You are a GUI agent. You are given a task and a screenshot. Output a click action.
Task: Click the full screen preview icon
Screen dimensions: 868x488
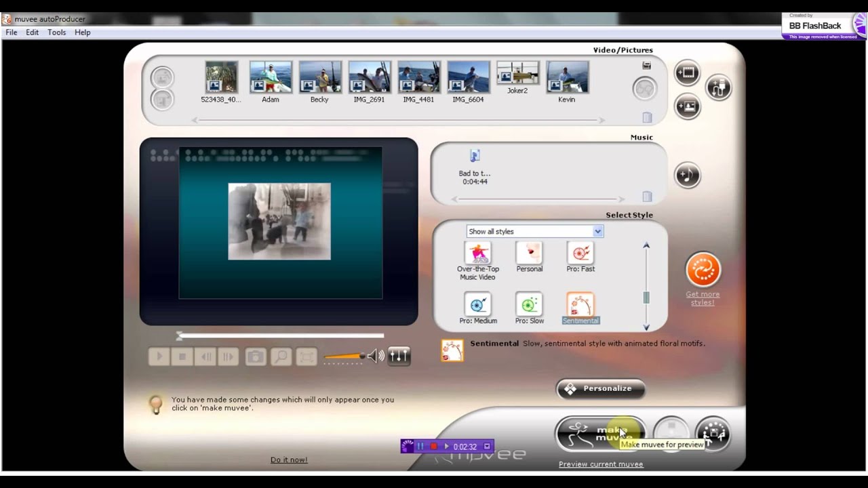pyautogui.click(x=307, y=357)
